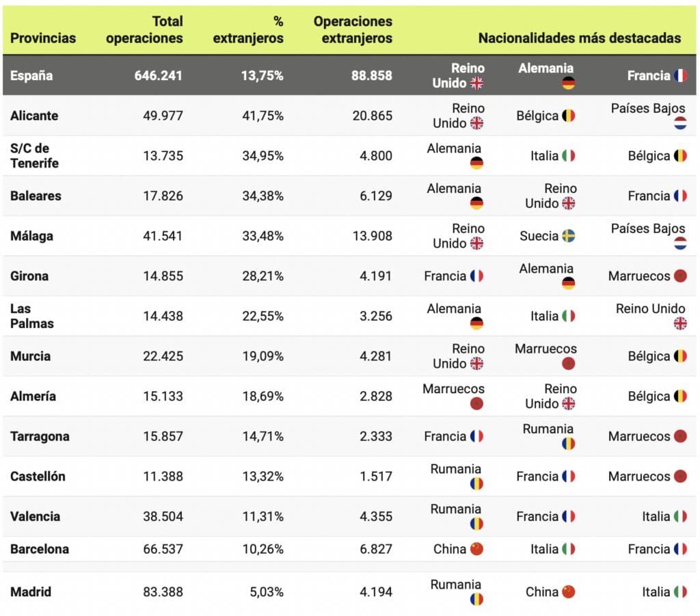Click the Netherlands flag in the Alicante row
Image resolution: width=700 pixels, height=616 pixels.
pyautogui.click(x=679, y=123)
